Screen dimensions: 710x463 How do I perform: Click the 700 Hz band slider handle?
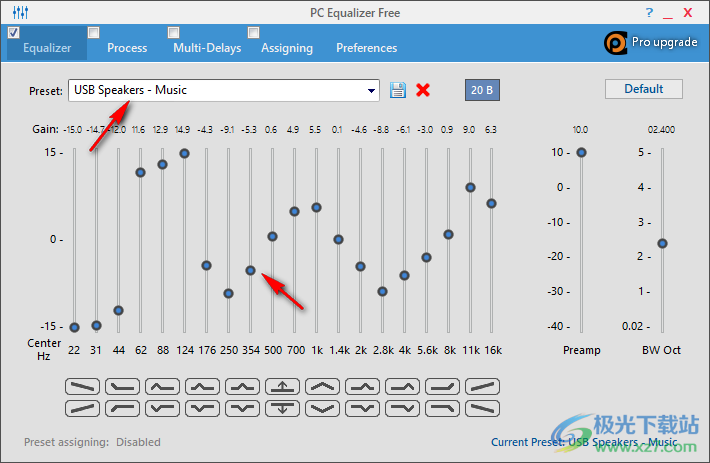click(x=294, y=211)
